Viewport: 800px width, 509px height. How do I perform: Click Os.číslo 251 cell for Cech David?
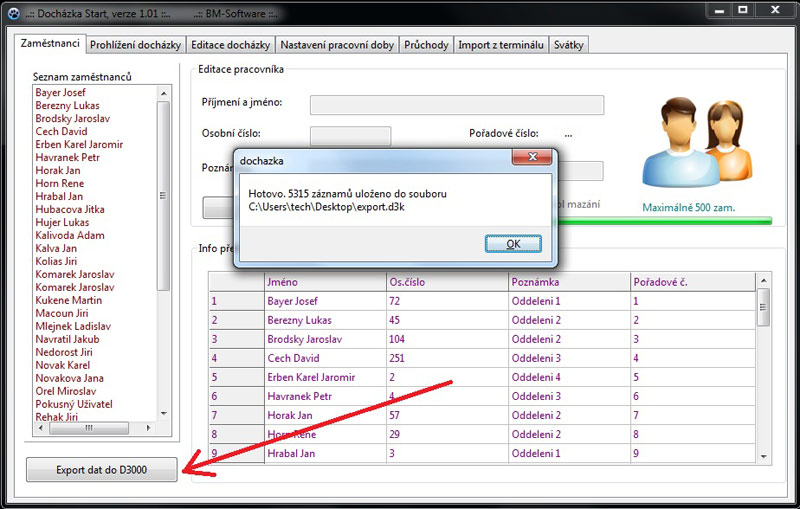pos(447,359)
